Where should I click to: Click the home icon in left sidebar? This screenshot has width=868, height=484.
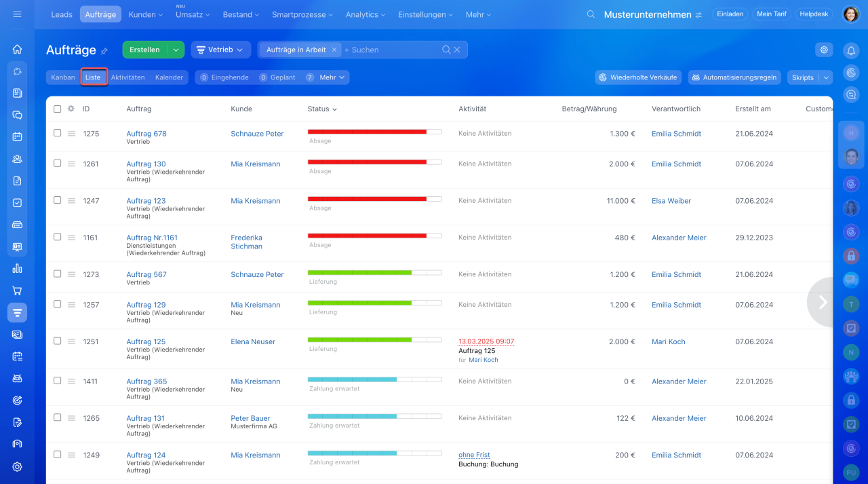pyautogui.click(x=17, y=49)
